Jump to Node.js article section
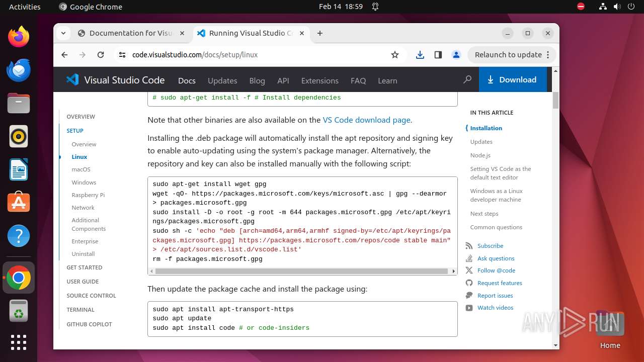This screenshot has width=644, height=362. tap(480, 155)
